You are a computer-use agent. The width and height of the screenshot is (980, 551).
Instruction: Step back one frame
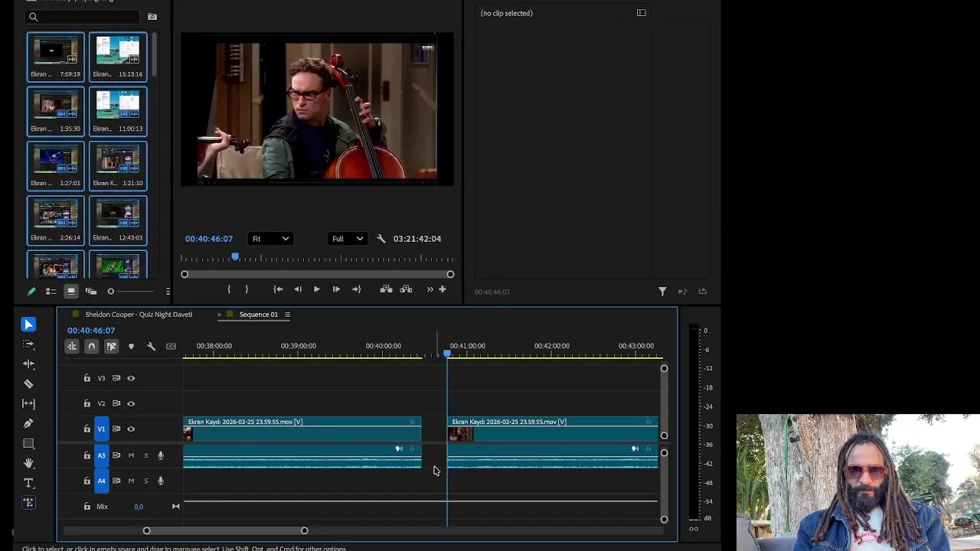click(x=298, y=289)
